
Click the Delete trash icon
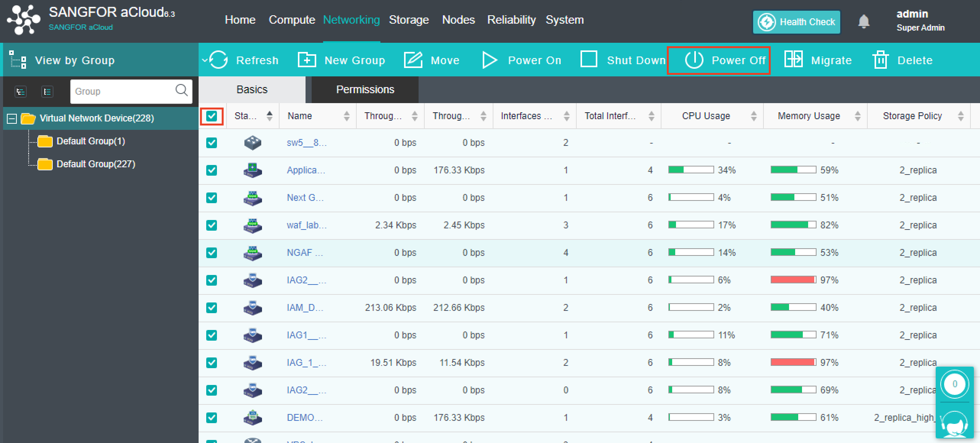(x=880, y=60)
